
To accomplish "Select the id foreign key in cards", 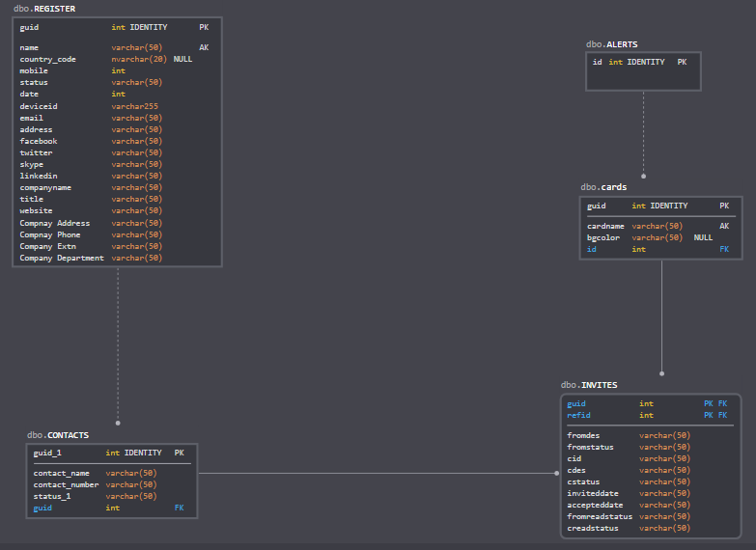I will tap(592, 249).
